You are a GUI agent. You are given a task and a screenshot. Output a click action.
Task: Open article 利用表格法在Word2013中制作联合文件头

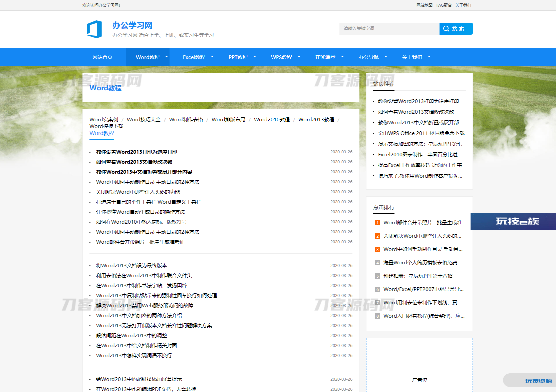click(x=144, y=275)
